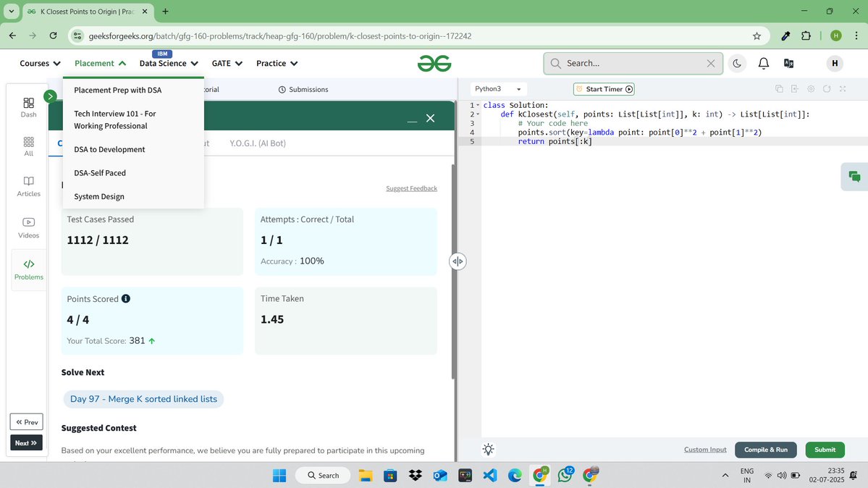Click Suggest Feedback link
Viewport: 868px width, 488px height.
click(x=411, y=188)
